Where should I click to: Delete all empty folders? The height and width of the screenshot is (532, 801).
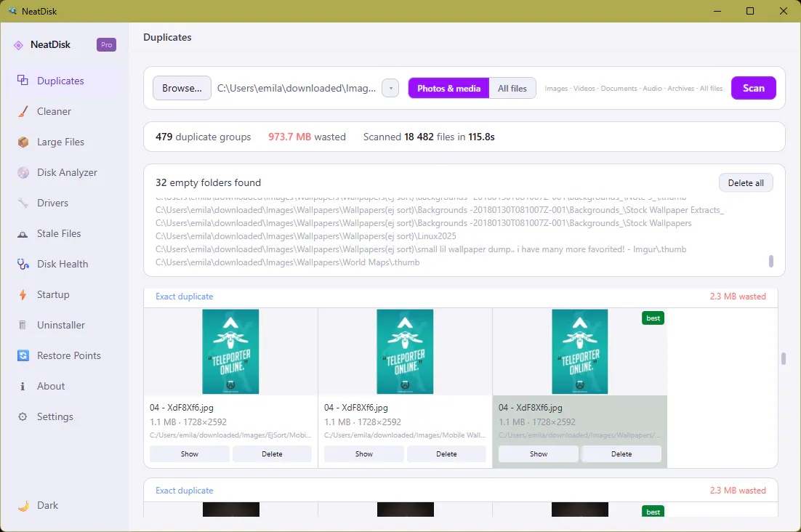pyautogui.click(x=746, y=182)
